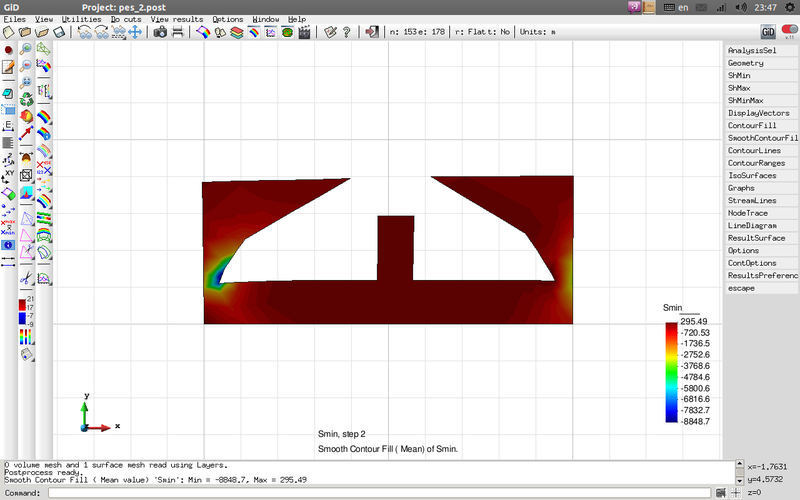
Task: Select the pan view arrows icon
Action: click(134, 32)
